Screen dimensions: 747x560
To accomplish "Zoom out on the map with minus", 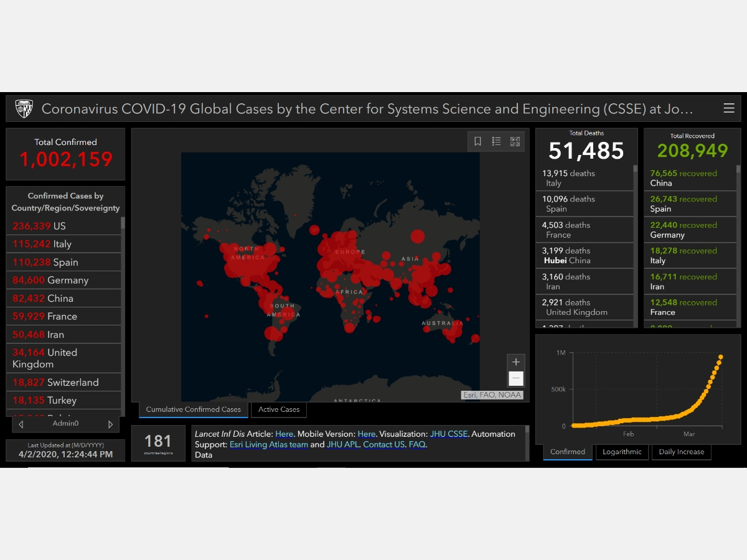I will (515, 378).
